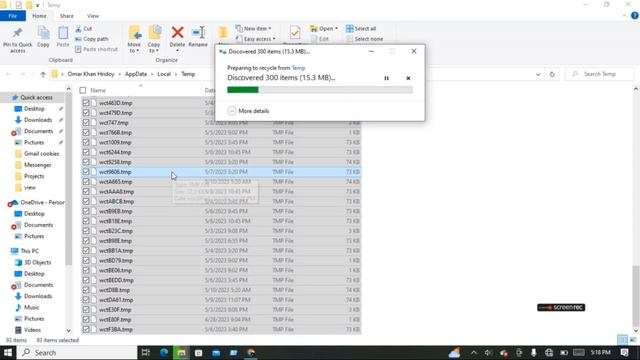Open Quick access in navigation pane

(x=36, y=98)
